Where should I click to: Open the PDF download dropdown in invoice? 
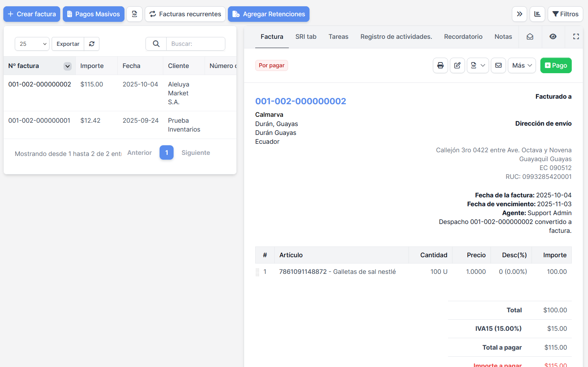coord(478,65)
